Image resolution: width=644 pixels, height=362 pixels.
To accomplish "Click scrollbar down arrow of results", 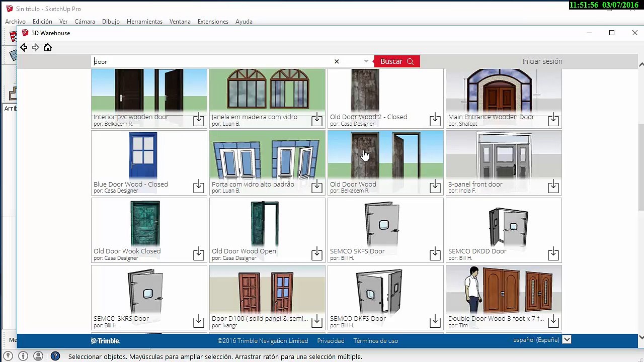I will click(x=641, y=337).
